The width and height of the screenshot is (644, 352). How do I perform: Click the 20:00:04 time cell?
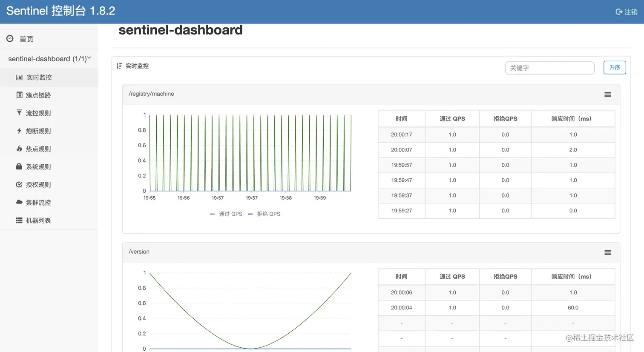[x=402, y=308]
